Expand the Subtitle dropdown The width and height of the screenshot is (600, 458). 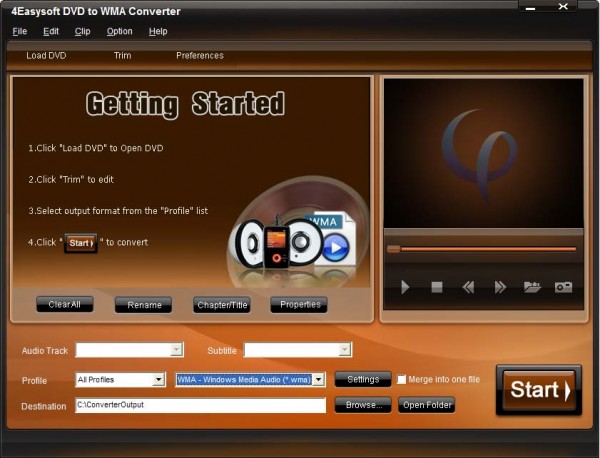coord(344,350)
